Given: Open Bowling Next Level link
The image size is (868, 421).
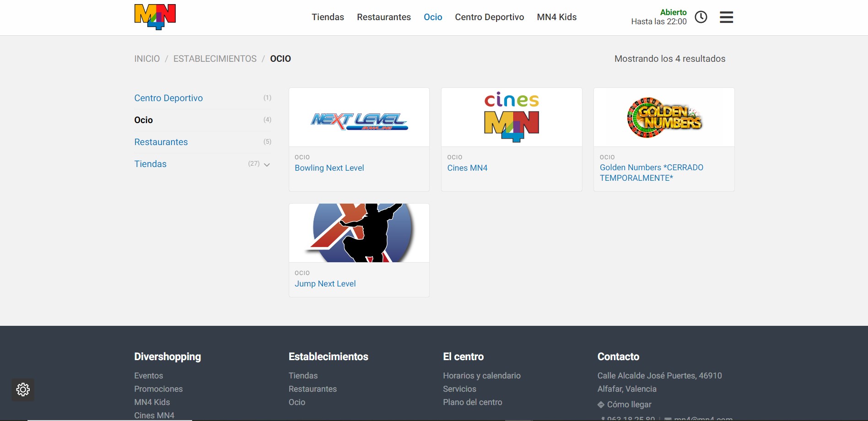Looking at the screenshot, I should pos(329,168).
